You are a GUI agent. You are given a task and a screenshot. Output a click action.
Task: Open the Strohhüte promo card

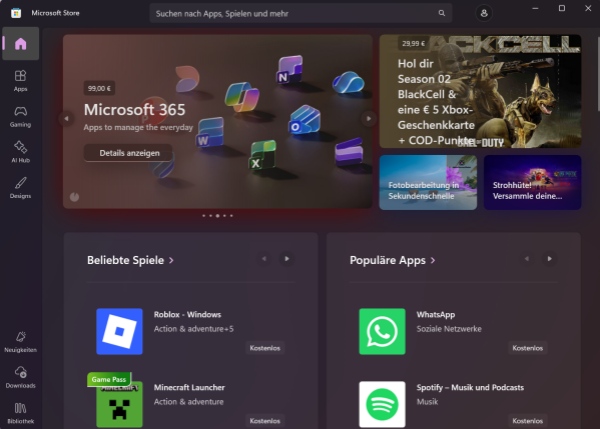click(533, 182)
